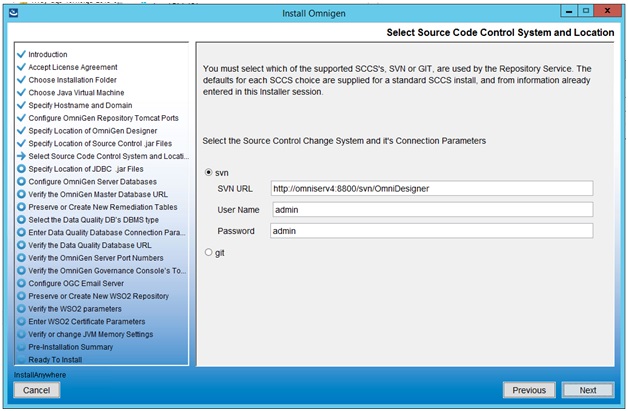Click circle icon beside Select Data Quality DB's DBMS type
Viewport: 628px width, 411px height.
(22, 220)
